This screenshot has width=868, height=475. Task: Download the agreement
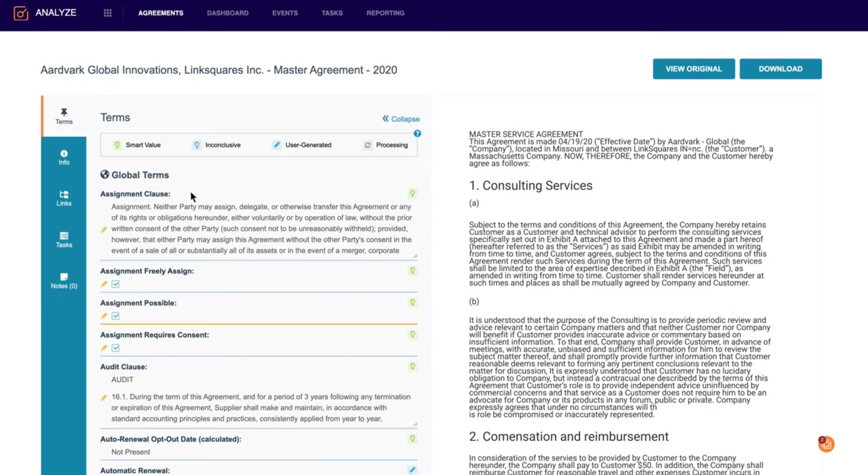[780, 69]
